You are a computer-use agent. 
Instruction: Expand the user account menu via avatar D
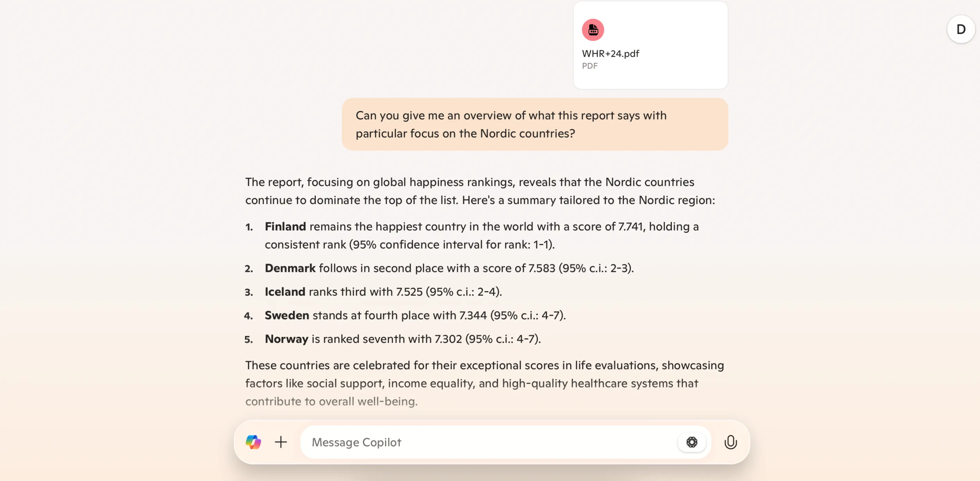pos(960,29)
